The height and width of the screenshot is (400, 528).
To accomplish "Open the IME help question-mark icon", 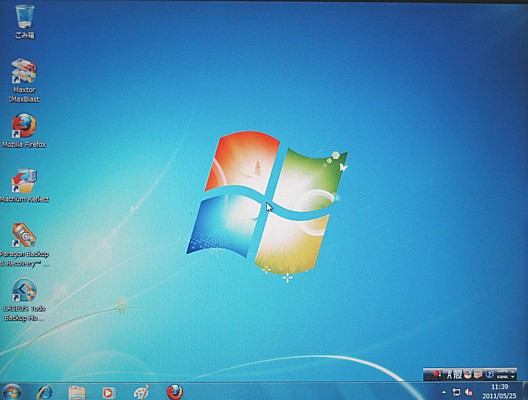I will pyautogui.click(x=489, y=374).
